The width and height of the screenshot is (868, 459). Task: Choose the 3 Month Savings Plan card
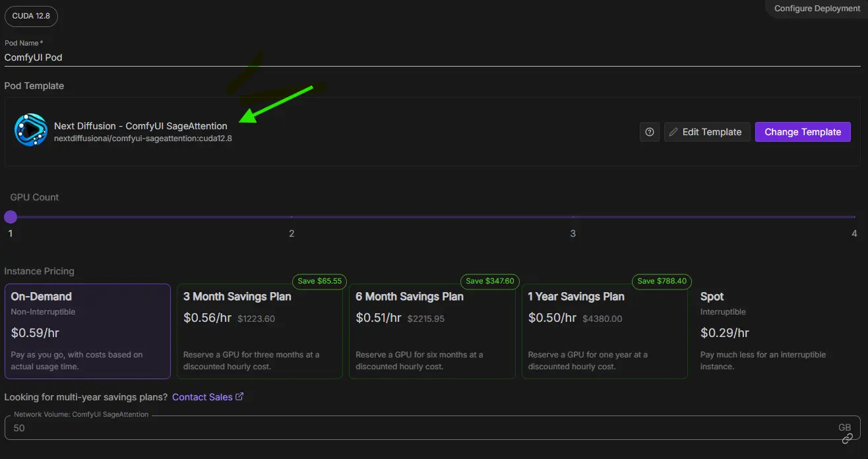pyautogui.click(x=260, y=331)
